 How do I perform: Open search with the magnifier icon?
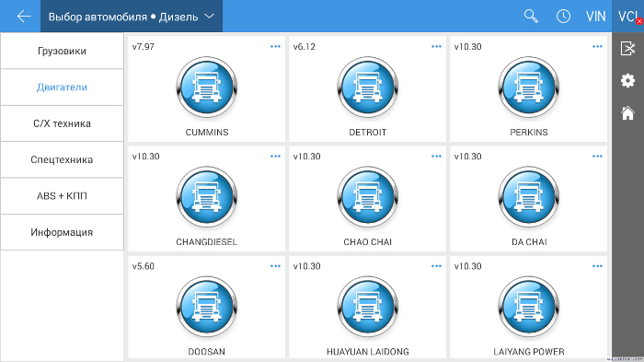pos(531,17)
